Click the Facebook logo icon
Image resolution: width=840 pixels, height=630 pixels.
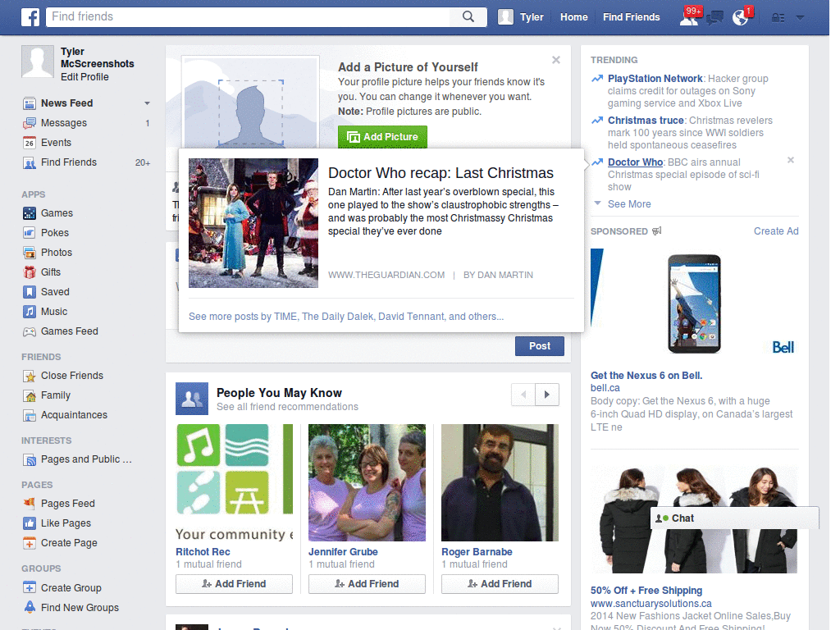[30, 17]
